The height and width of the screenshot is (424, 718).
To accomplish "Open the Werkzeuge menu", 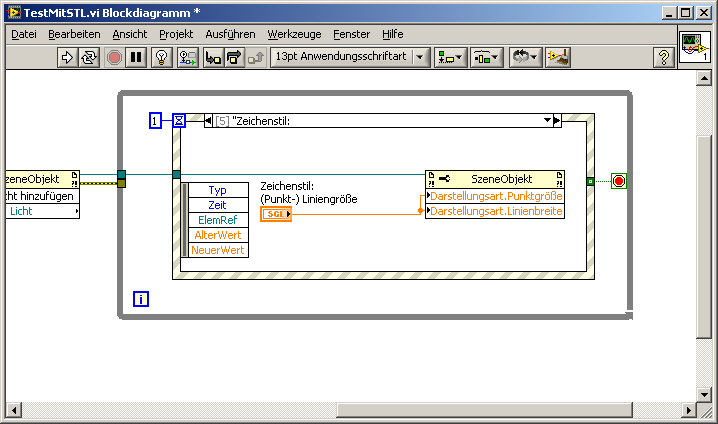I will [x=294, y=34].
